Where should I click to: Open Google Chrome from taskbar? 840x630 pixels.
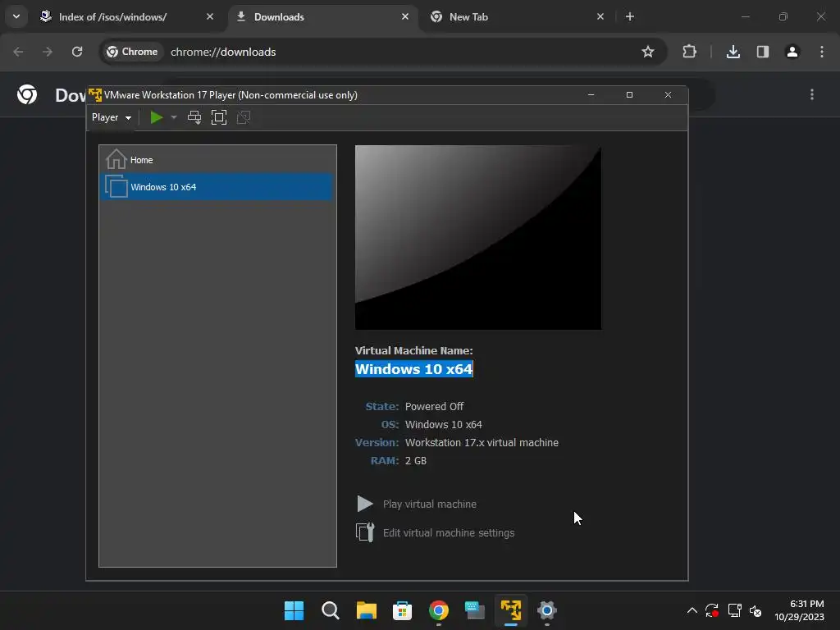click(x=439, y=610)
